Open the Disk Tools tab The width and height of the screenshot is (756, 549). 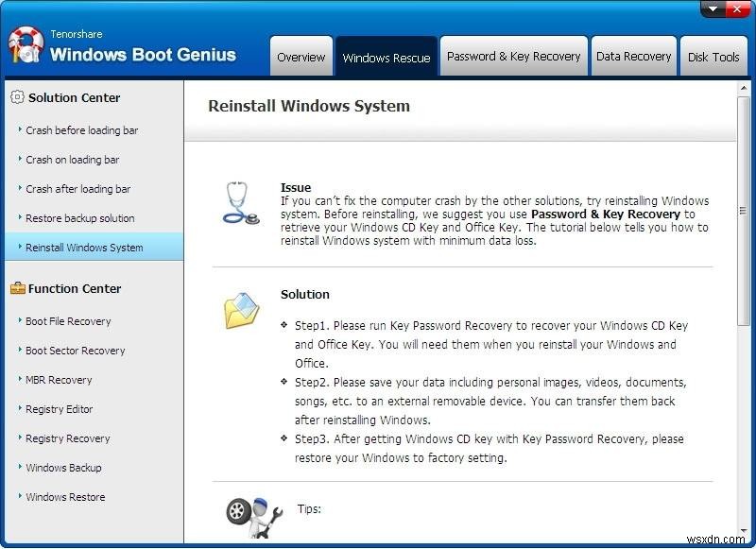(x=714, y=57)
